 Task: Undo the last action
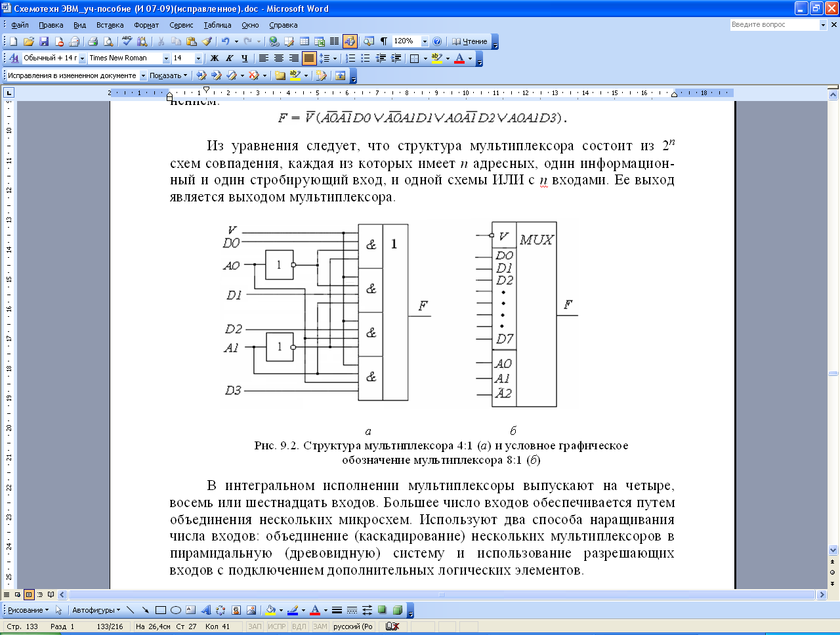225,41
